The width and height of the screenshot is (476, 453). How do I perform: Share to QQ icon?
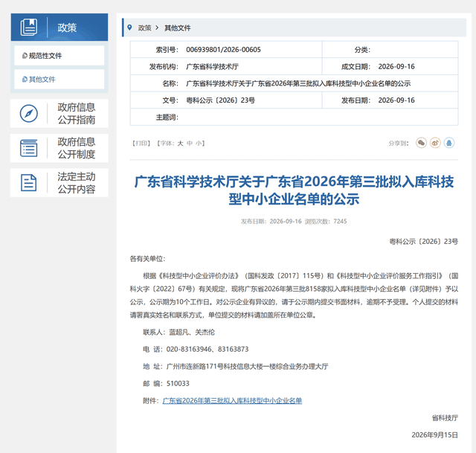tap(449, 143)
